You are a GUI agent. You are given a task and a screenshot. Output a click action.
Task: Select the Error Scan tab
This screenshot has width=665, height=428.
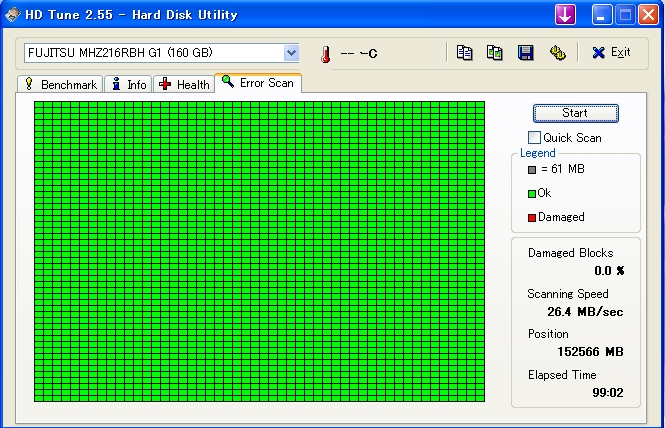(258, 83)
